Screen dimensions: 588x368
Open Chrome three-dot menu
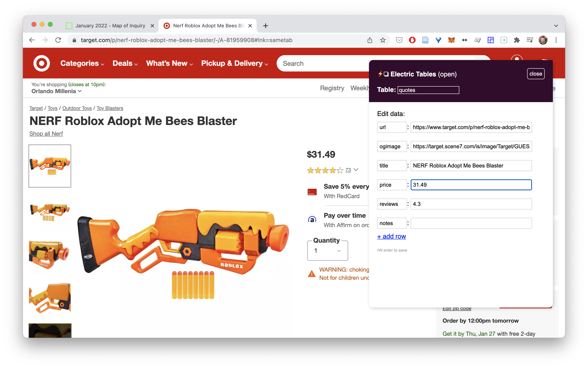coord(556,40)
